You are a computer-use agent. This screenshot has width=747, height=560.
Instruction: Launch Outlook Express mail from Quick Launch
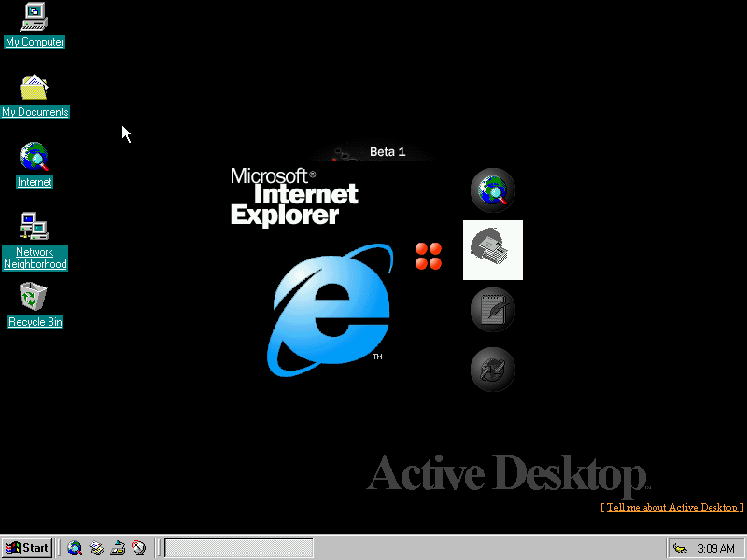(x=96, y=548)
